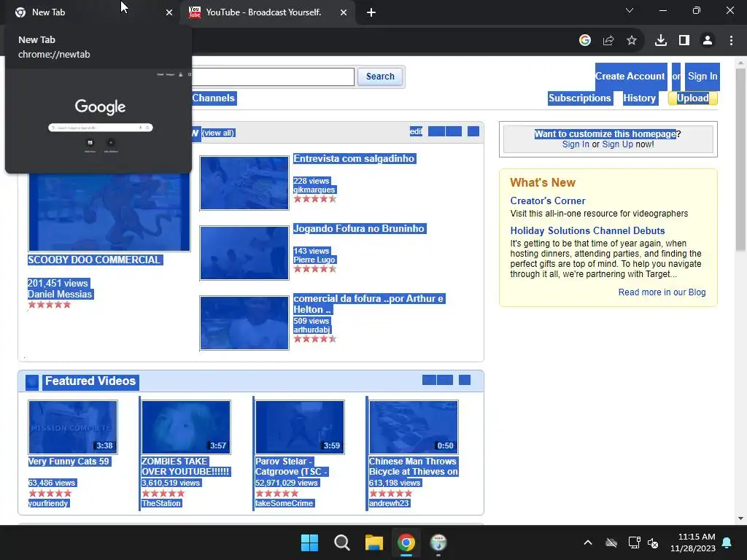
Task: Open notification bell in system tray
Action: 727,542
